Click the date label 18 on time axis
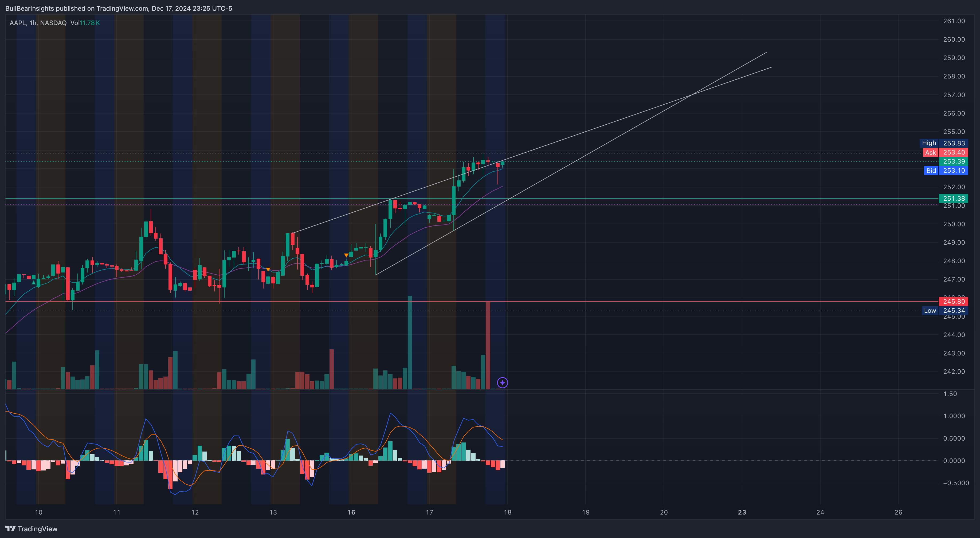 508,512
